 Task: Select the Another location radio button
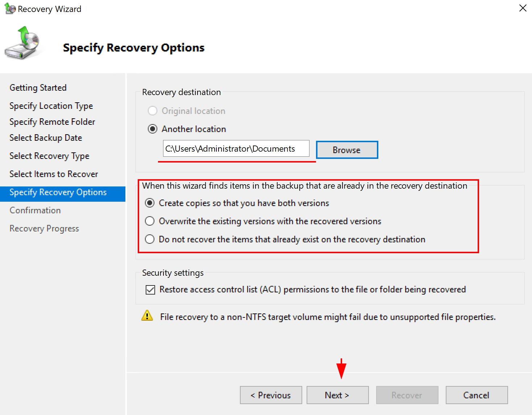click(153, 129)
